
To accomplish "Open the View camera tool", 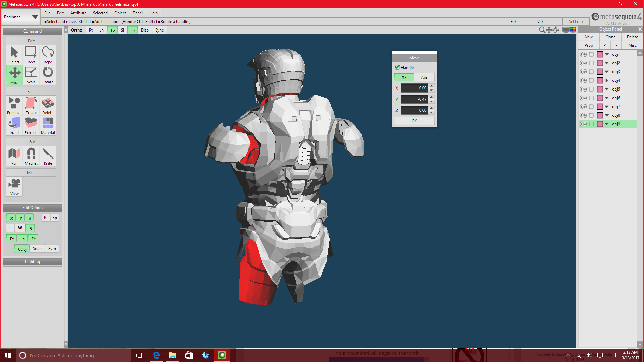I will pyautogui.click(x=14, y=187).
